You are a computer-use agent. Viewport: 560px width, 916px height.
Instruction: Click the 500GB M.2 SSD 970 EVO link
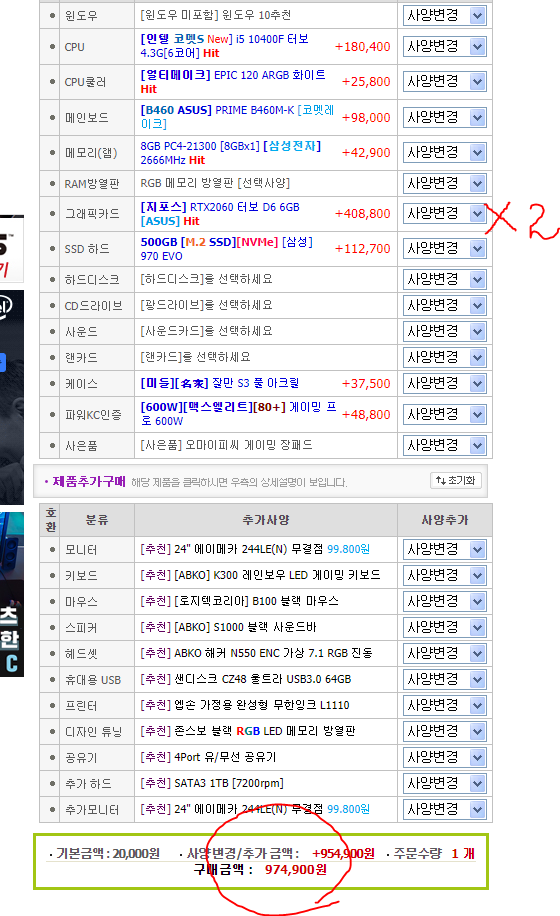[x=227, y=249]
